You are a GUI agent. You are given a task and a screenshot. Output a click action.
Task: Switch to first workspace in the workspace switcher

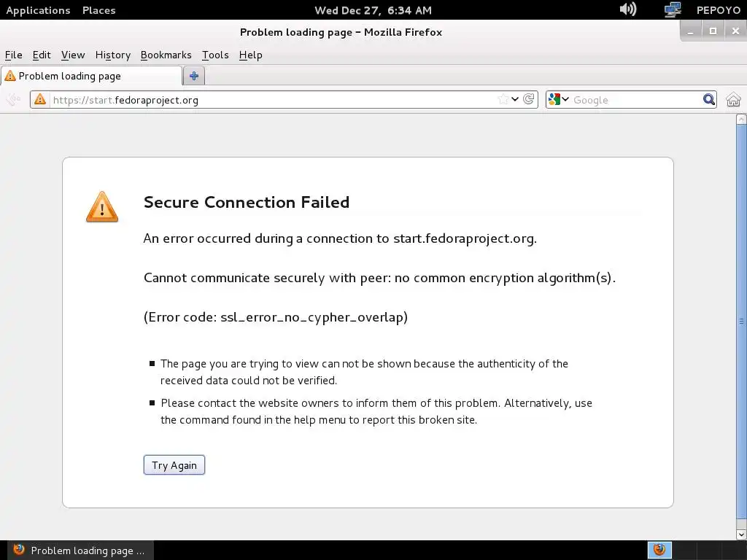[x=659, y=550]
